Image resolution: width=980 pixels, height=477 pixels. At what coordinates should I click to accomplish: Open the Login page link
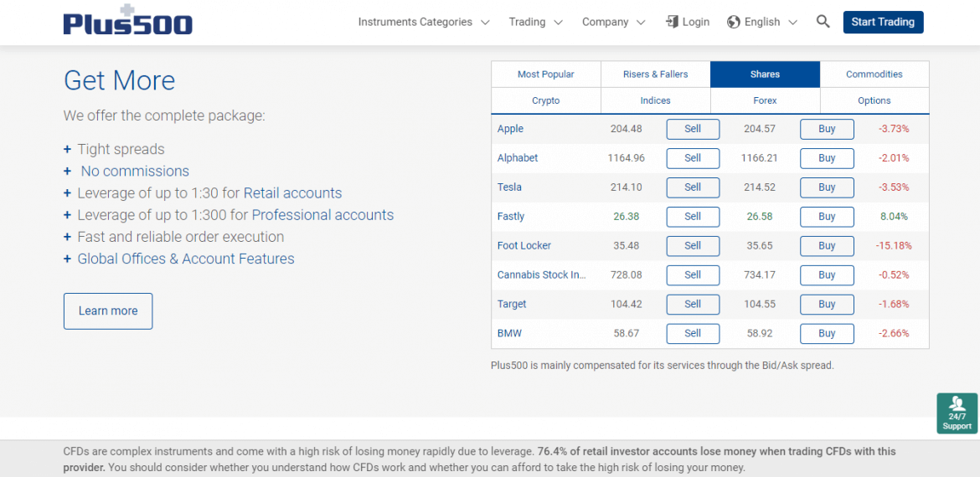click(688, 22)
